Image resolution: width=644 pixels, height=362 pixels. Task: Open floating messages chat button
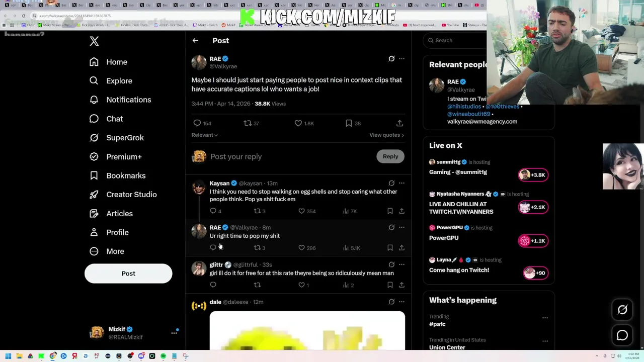(x=622, y=335)
